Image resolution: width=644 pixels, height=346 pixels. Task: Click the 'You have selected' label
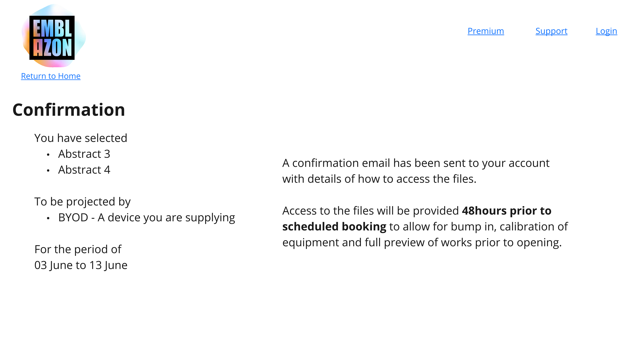[x=81, y=138]
